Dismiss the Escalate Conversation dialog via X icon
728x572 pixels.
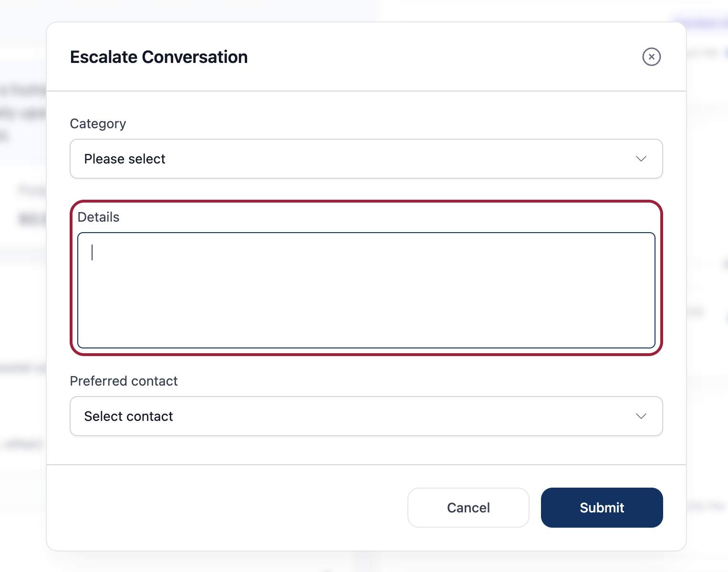pyautogui.click(x=651, y=57)
